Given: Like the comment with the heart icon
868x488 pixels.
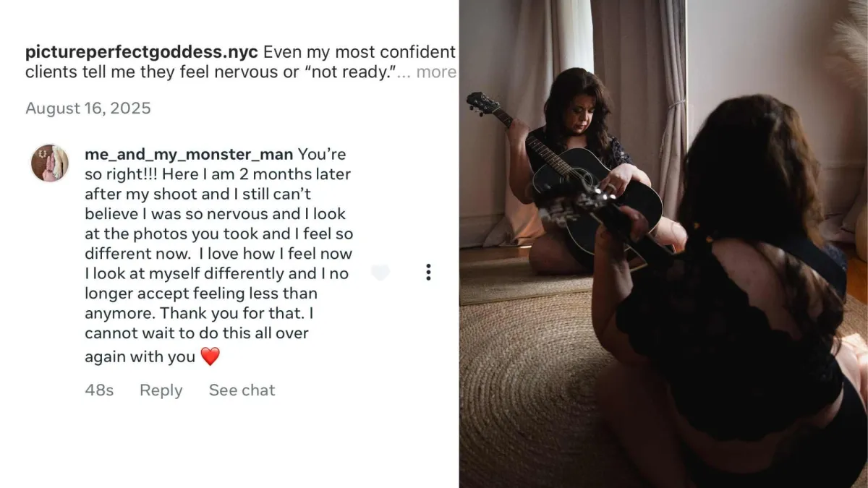Looking at the screenshot, I should 380,272.
